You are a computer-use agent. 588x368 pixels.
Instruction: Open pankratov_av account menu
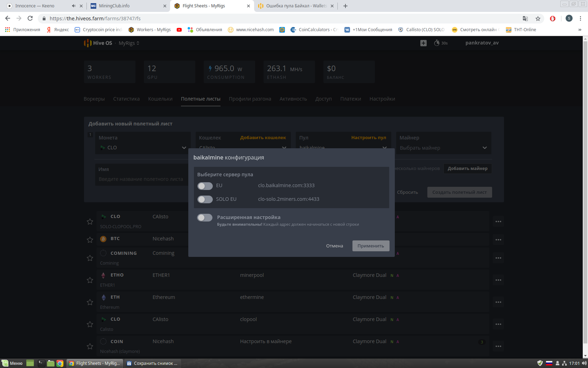(482, 43)
